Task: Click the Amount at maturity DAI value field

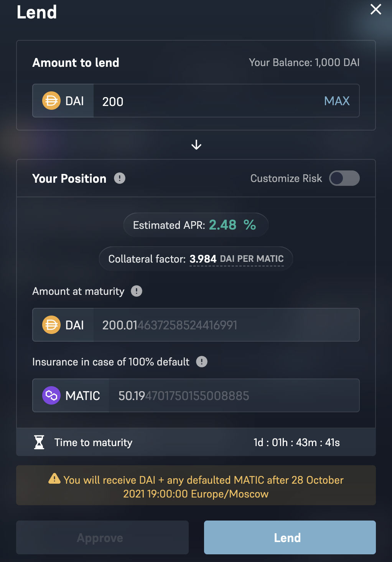Action: click(226, 325)
